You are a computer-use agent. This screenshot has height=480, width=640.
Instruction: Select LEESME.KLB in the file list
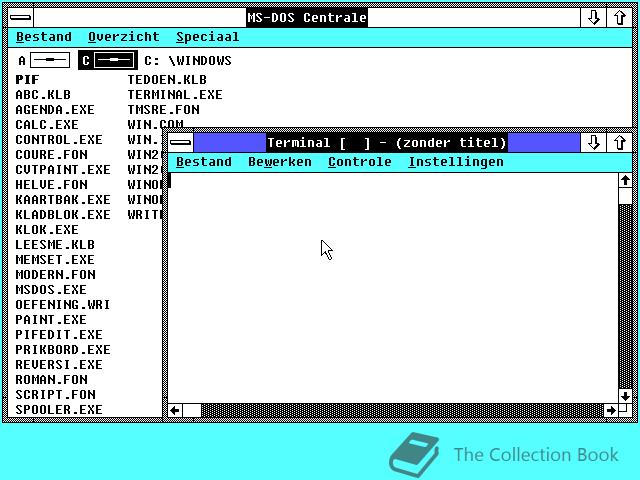click(x=55, y=245)
